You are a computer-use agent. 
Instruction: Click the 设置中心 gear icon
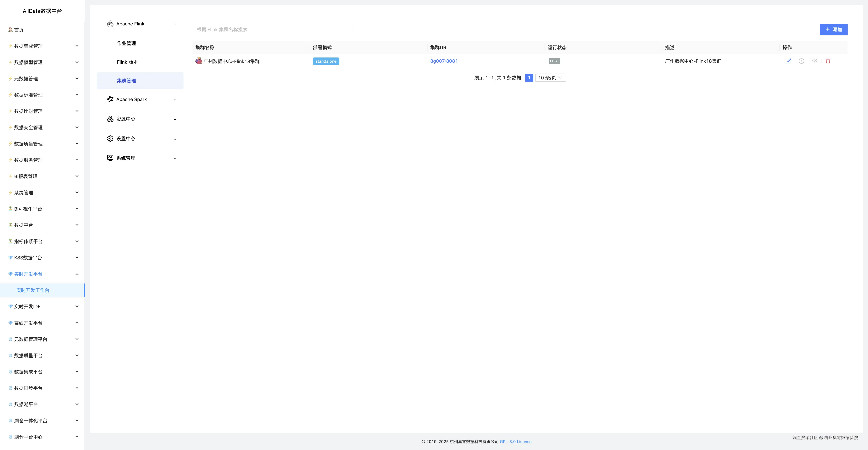110,138
